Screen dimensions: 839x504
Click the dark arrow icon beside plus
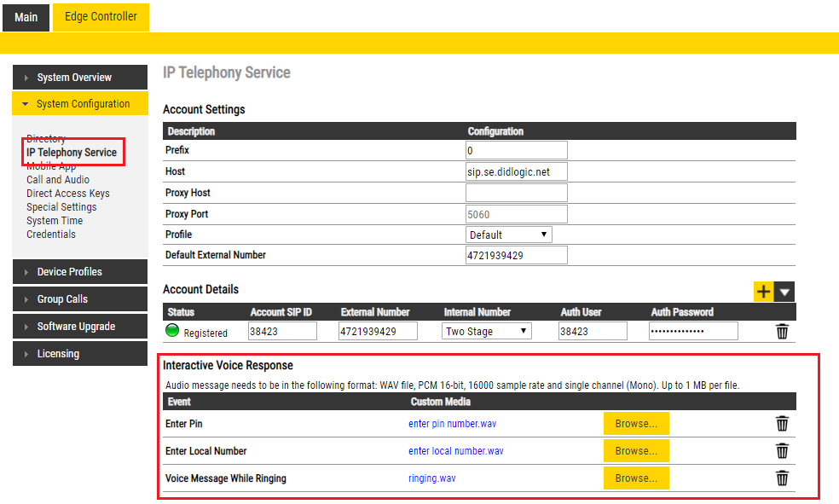784,292
